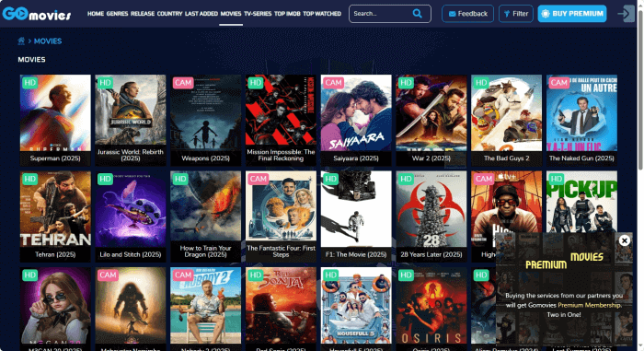
Task: Click the Weapons (2025) title
Action: (x=206, y=158)
